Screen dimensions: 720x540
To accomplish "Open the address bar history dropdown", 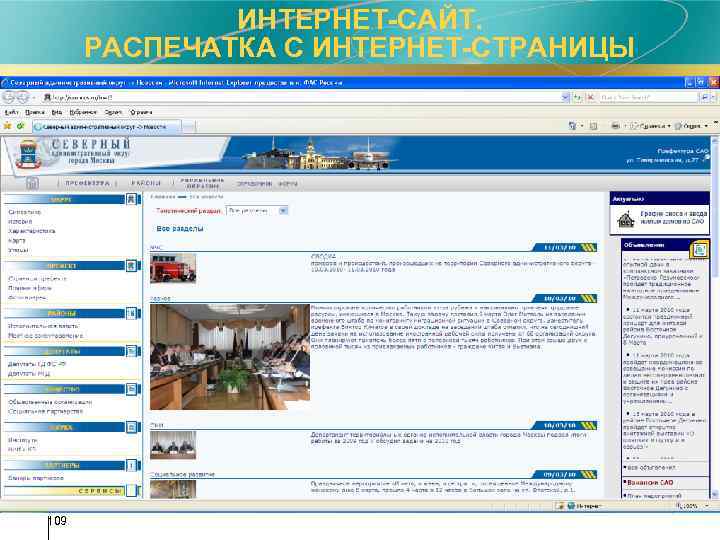I will tap(565, 97).
